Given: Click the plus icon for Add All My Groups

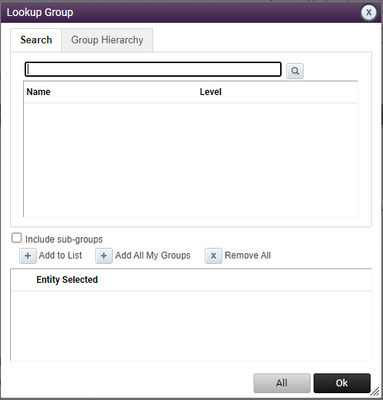Looking at the screenshot, I should click(x=104, y=256).
